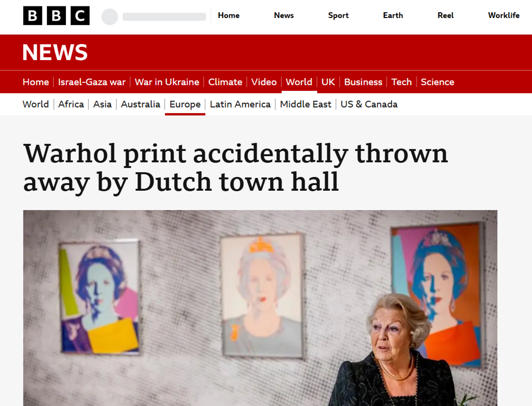Click the article photo of Warhol prints
The width and height of the screenshot is (532, 406).
(260, 307)
